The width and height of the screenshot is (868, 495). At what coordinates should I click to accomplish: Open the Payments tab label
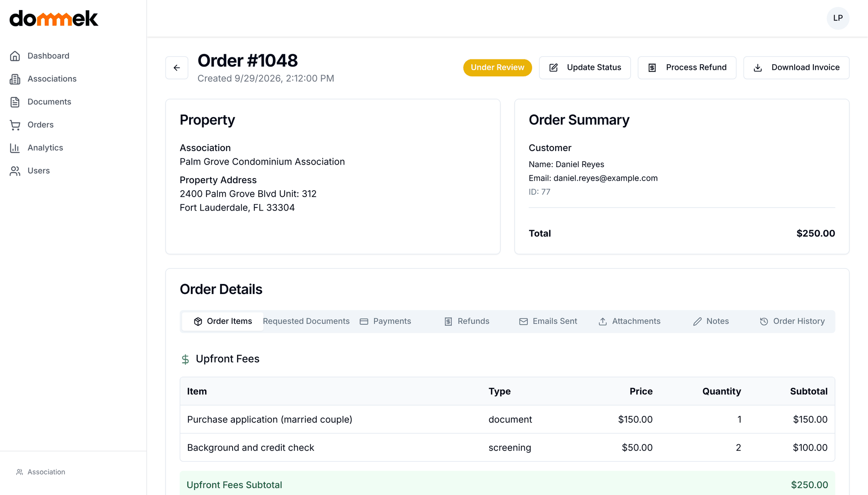click(392, 321)
